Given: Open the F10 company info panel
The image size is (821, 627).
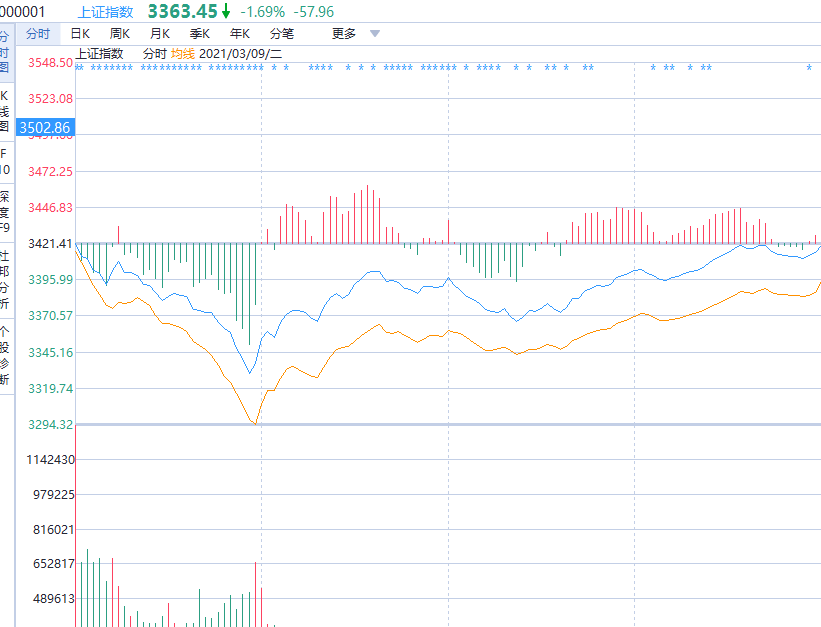Looking at the screenshot, I should click(5, 161).
